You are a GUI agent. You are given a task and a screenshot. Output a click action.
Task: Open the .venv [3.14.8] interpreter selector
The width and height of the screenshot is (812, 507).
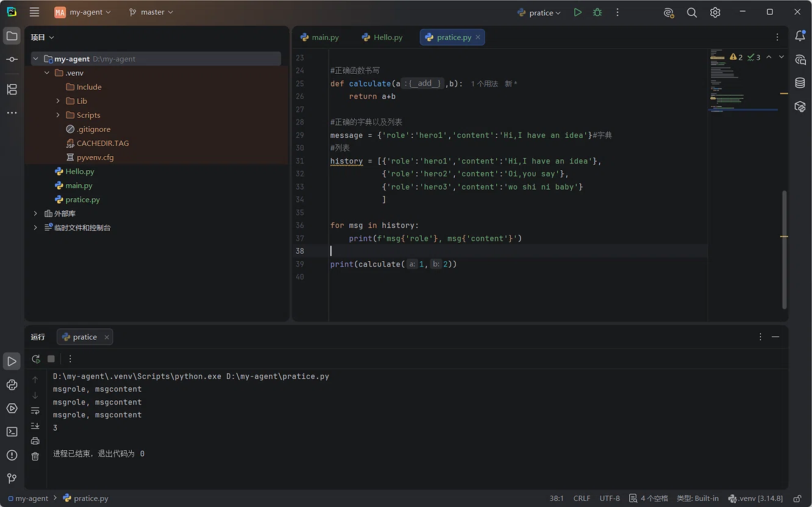tap(755, 498)
